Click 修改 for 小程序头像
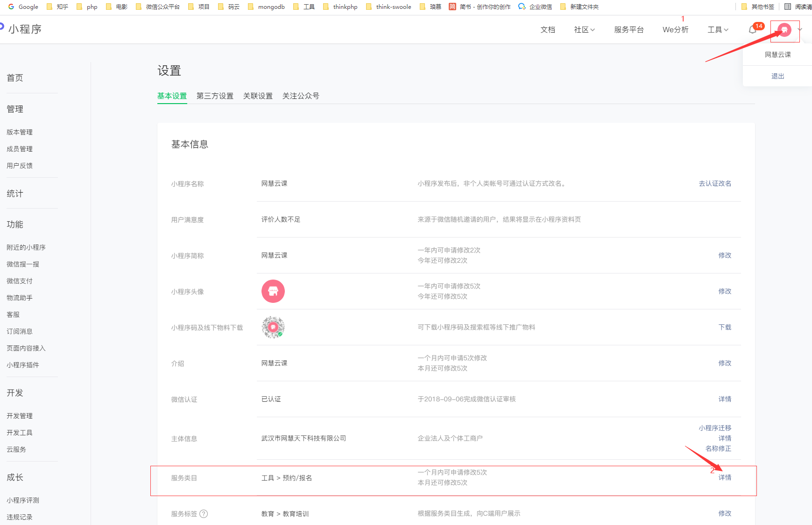 pos(725,291)
